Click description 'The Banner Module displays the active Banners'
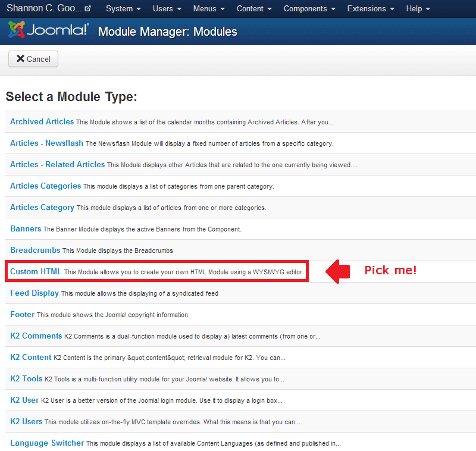 [142, 230]
